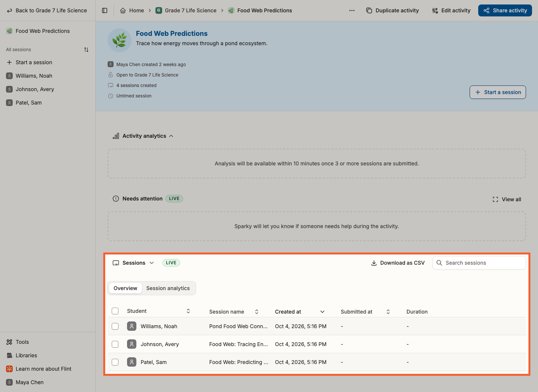
Task: Click the expand icon beside View all
Action: 495,199
